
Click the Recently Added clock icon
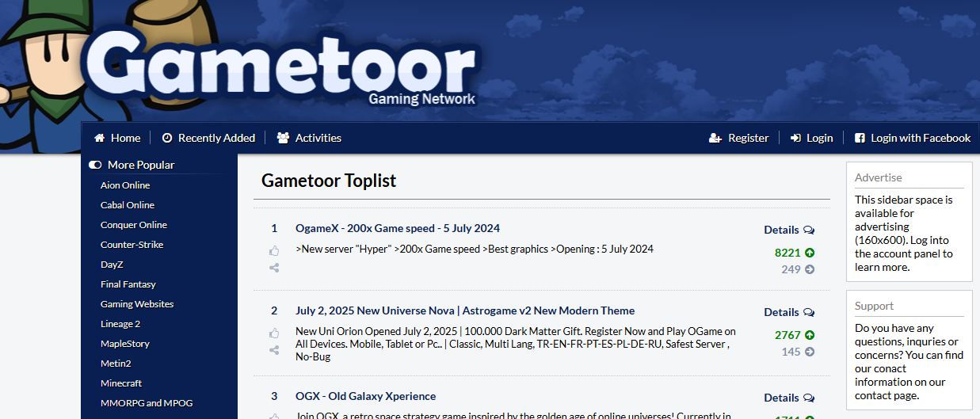tap(167, 138)
